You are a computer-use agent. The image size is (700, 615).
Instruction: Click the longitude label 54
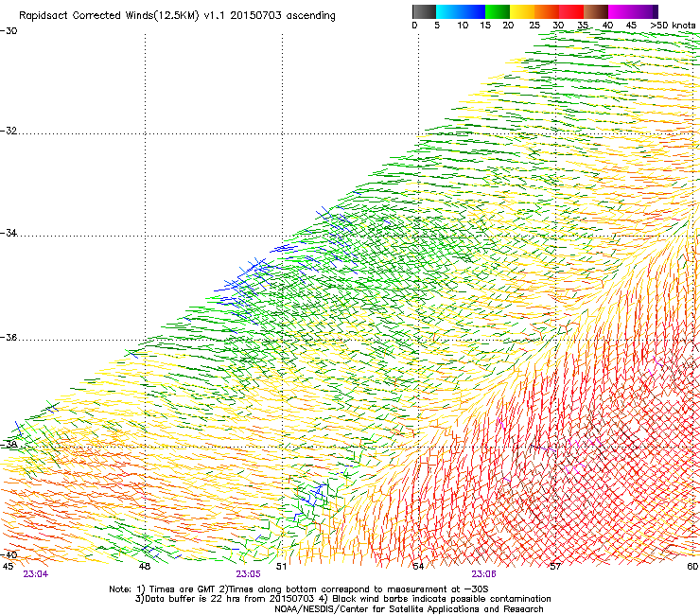pos(418,567)
